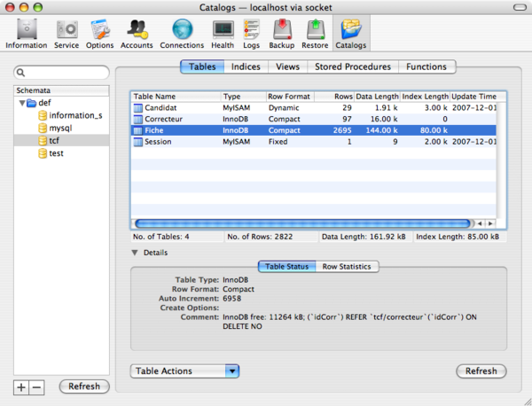The width and height of the screenshot is (532, 406).
Task: Open the Logs section
Action: coord(252,33)
